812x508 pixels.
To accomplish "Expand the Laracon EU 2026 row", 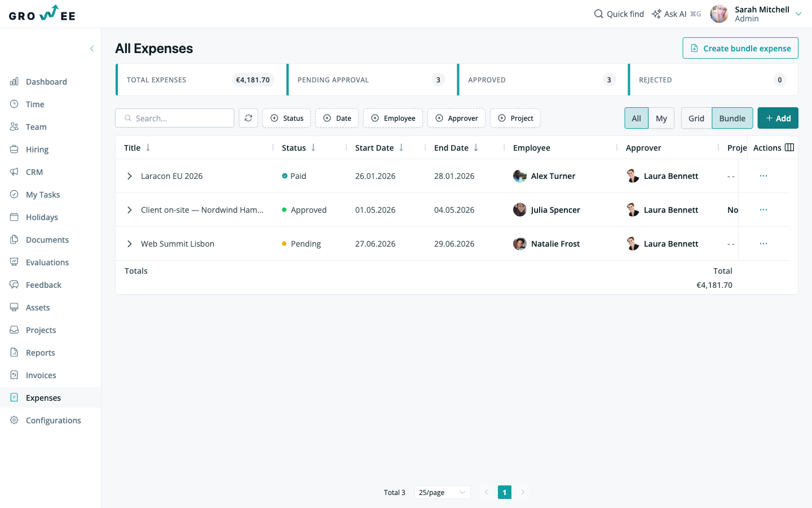I will coord(130,176).
